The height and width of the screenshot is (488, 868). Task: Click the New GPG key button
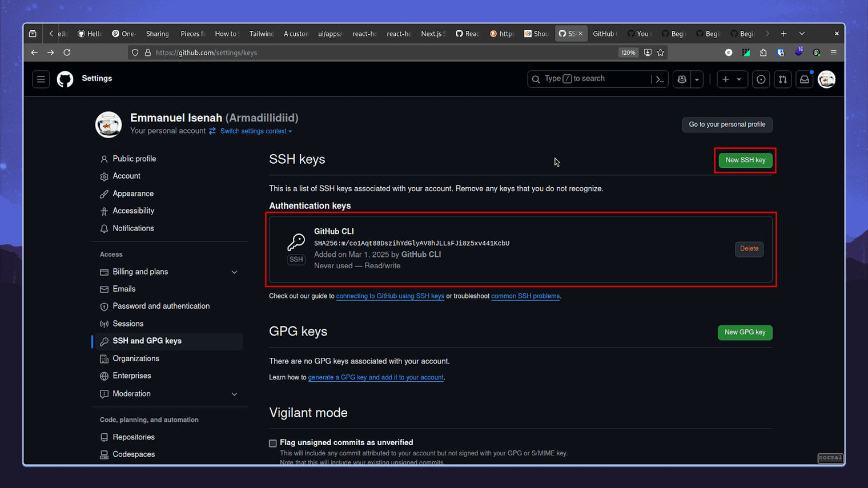pyautogui.click(x=745, y=332)
